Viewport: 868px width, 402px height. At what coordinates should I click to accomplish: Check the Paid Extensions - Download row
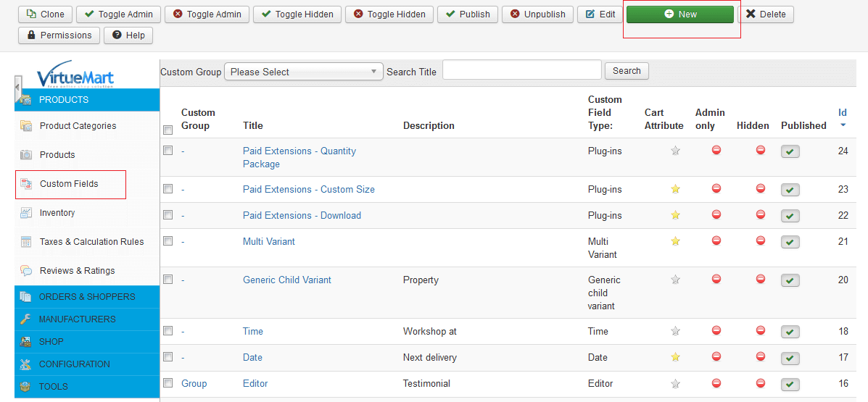(168, 214)
